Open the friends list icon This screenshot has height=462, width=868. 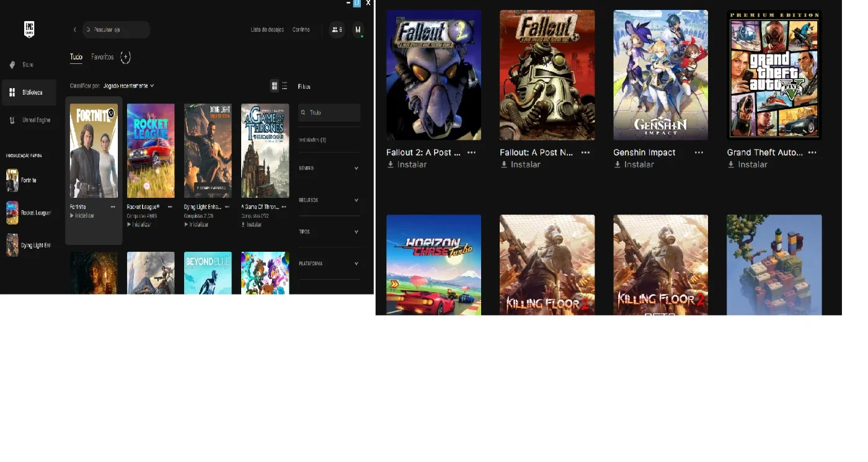pyautogui.click(x=337, y=30)
